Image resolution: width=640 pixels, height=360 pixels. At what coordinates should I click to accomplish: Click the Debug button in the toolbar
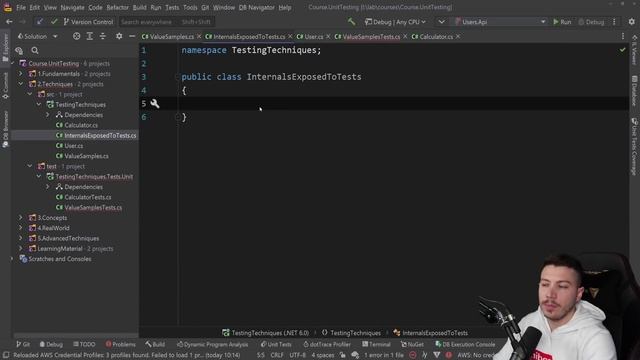591,22
